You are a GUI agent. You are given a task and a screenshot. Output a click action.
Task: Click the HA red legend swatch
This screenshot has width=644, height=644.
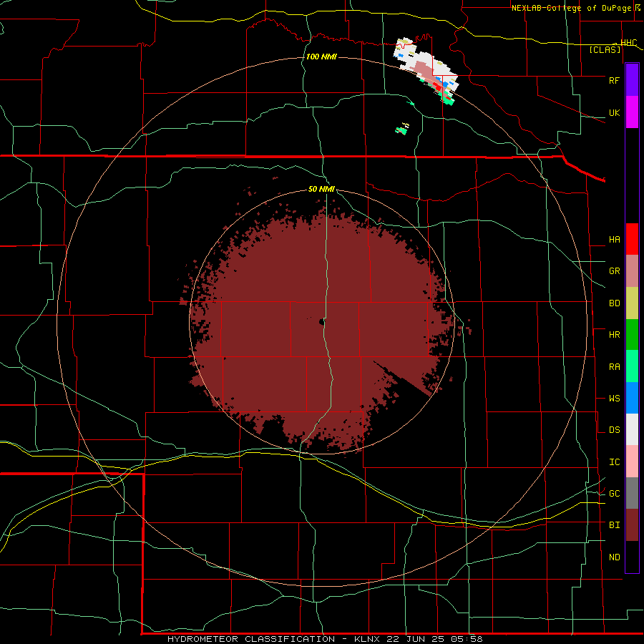click(632, 239)
